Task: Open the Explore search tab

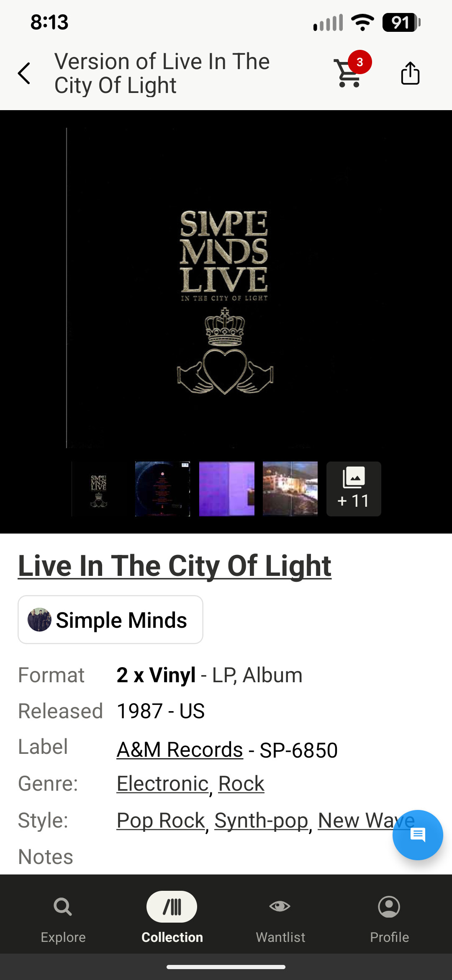Action: (x=63, y=919)
